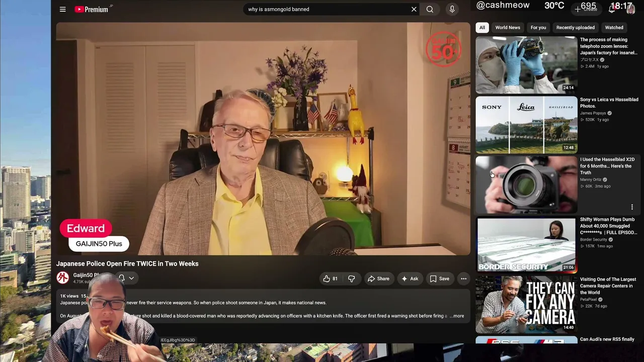Image resolution: width=644 pixels, height=362 pixels.
Task: Dislike the Japanese Police video
Action: click(x=352, y=279)
